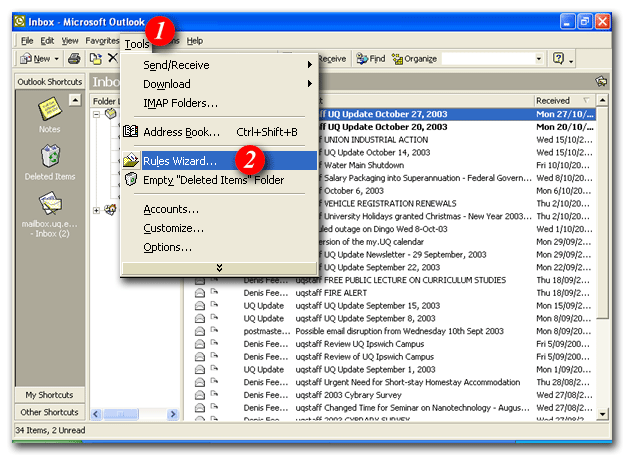
Task: Select Rules Wizard from Tools menu
Action: [x=180, y=160]
